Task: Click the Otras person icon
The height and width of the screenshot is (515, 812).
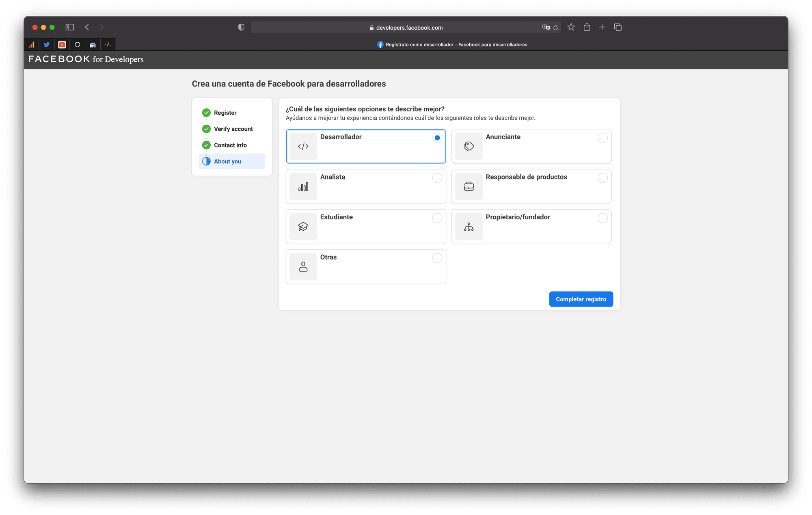Action: click(303, 267)
